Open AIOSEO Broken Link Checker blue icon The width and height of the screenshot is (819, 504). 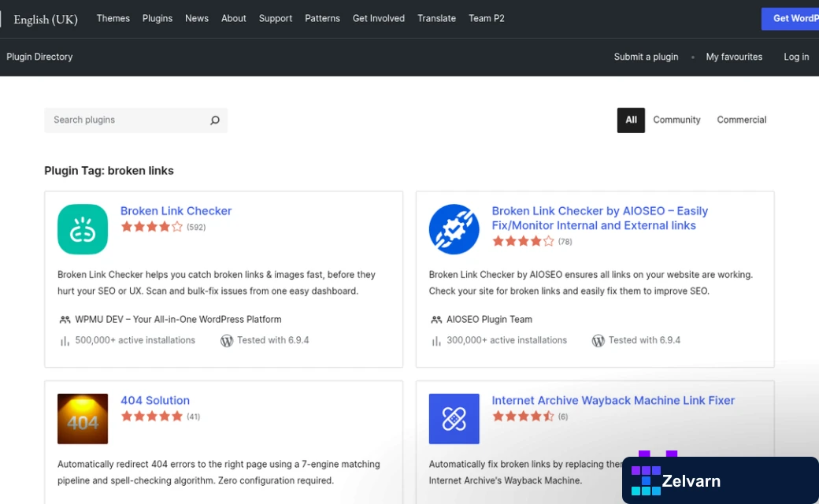(x=454, y=229)
